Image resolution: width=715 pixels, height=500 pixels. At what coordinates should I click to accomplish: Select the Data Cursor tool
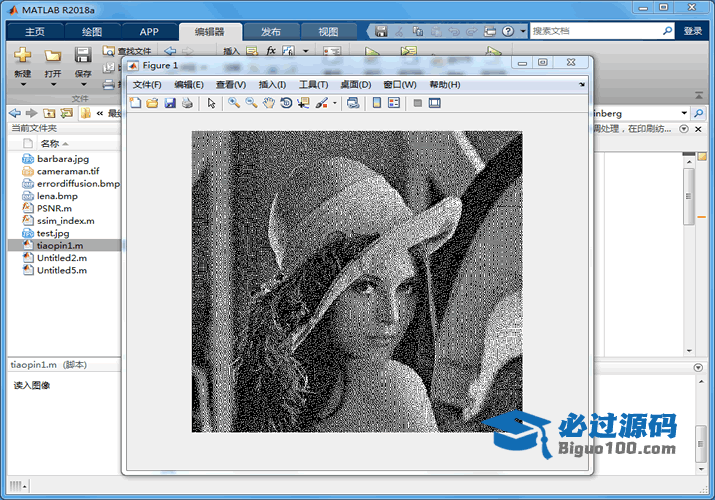(x=303, y=103)
